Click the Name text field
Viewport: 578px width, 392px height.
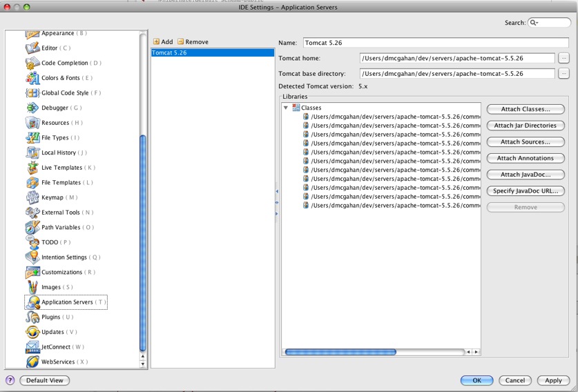pyautogui.click(x=435, y=43)
